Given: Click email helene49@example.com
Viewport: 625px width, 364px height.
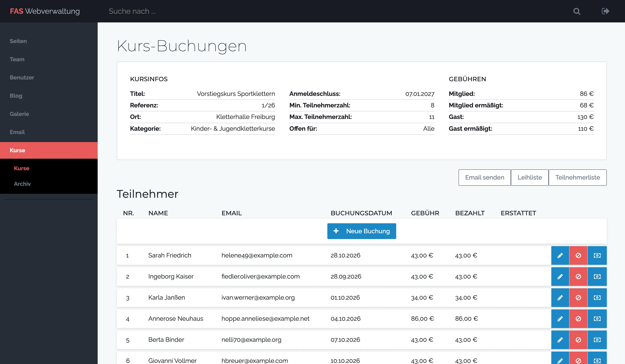Looking at the screenshot, I should 257,255.
